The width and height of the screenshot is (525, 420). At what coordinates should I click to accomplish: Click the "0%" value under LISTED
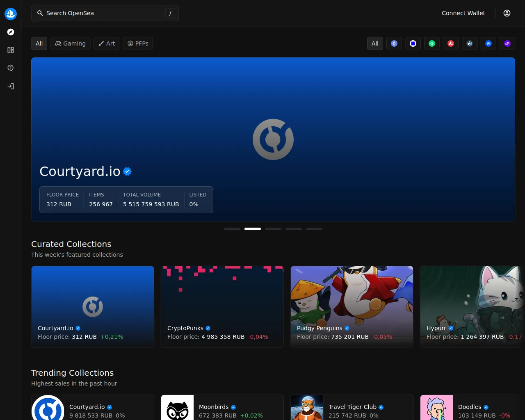194,204
